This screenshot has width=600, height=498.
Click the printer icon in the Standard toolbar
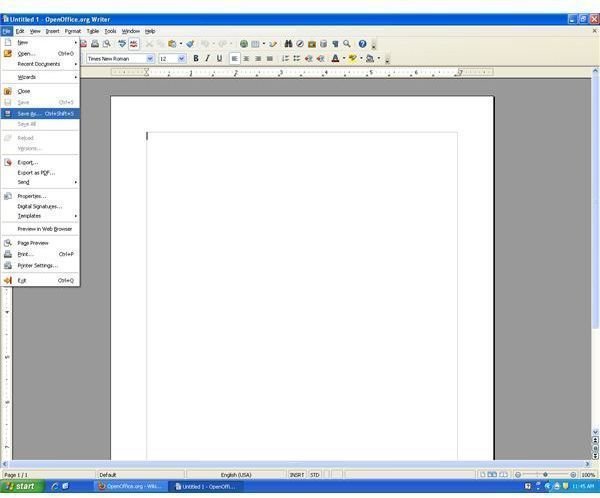click(x=95, y=44)
